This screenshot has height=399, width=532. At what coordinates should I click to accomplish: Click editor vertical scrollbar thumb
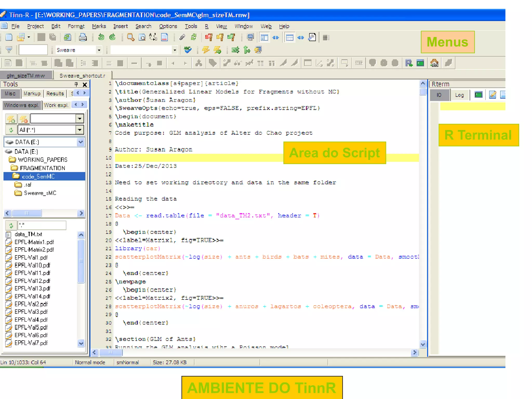[x=423, y=92]
